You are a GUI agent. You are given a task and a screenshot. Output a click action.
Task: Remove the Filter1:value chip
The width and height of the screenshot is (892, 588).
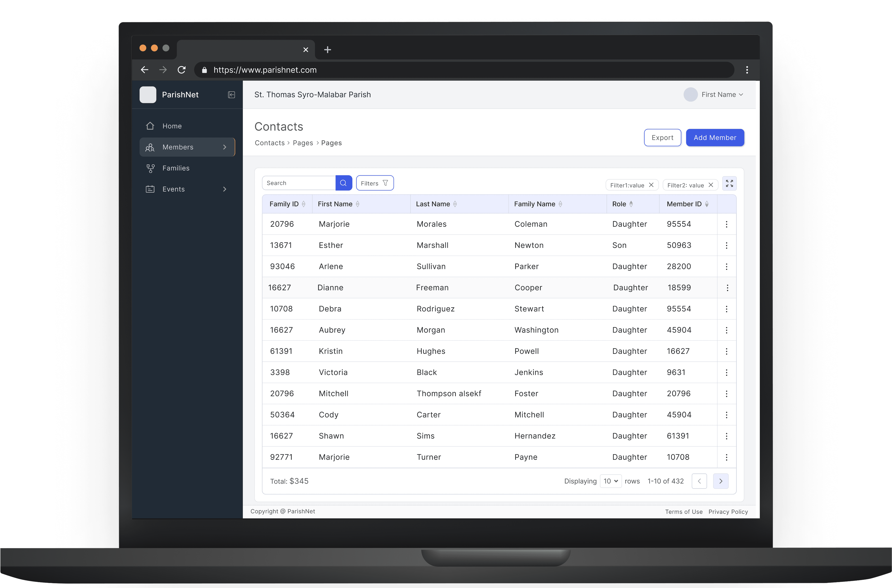[x=651, y=185]
